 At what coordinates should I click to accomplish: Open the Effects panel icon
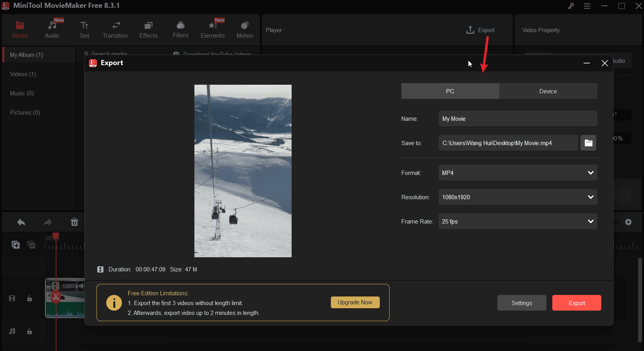148,26
